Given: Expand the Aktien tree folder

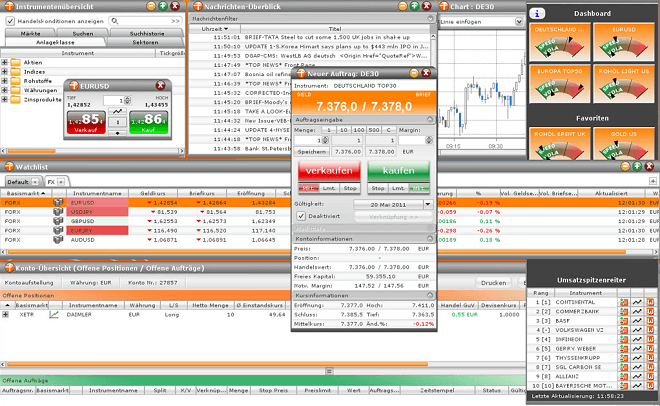Looking at the screenshot, I should 6,62.
